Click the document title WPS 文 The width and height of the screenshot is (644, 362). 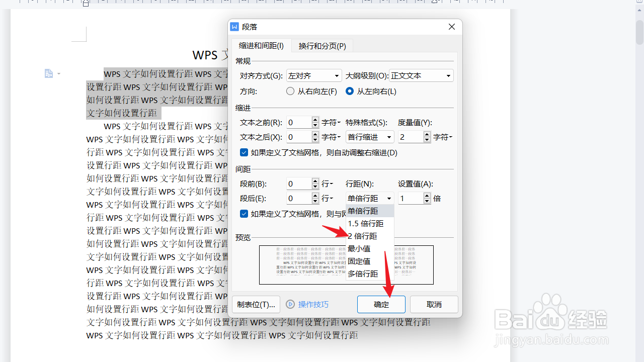(210, 55)
